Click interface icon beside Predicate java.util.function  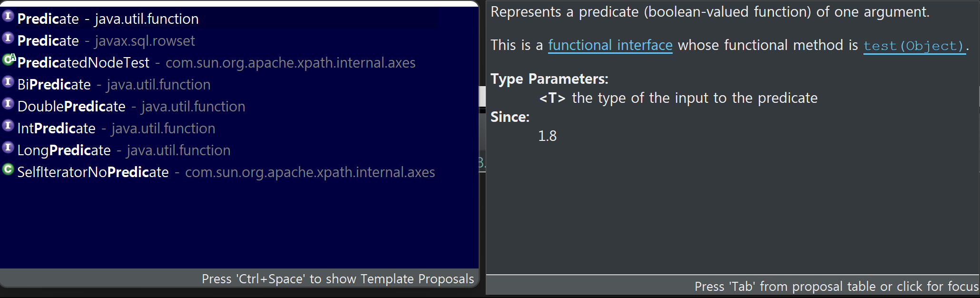8,16
